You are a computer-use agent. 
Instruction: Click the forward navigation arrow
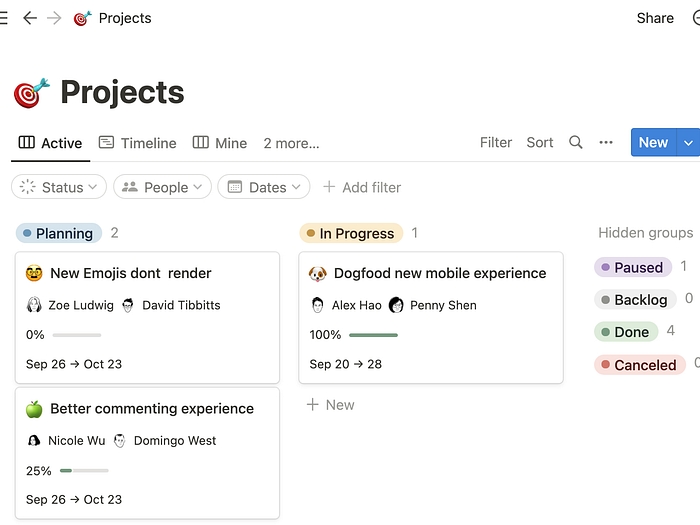(x=54, y=18)
